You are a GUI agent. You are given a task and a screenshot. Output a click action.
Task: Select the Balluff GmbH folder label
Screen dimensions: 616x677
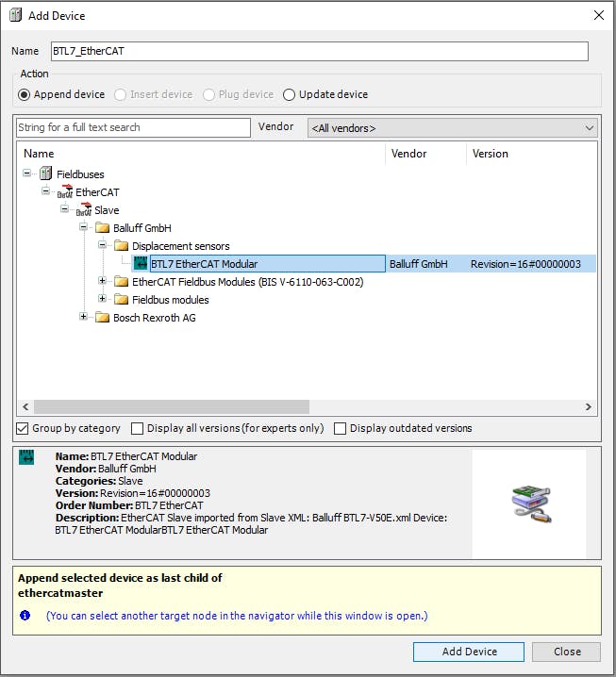142,228
